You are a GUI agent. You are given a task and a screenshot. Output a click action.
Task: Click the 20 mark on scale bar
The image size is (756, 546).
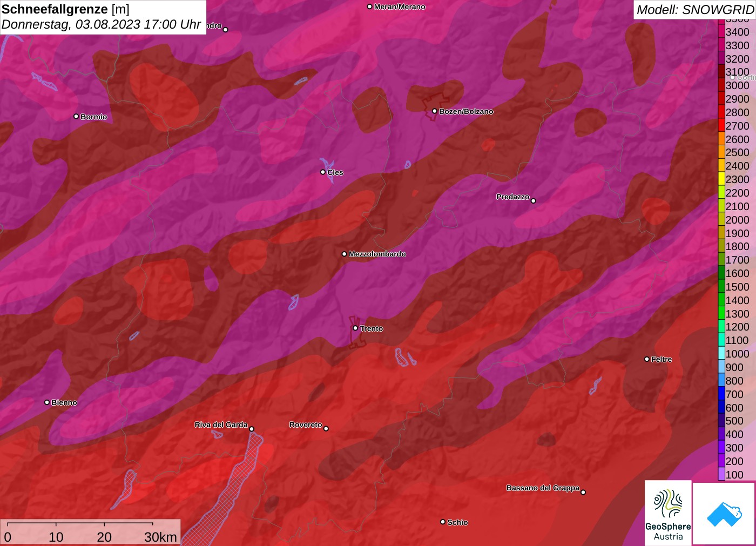click(104, 537)
